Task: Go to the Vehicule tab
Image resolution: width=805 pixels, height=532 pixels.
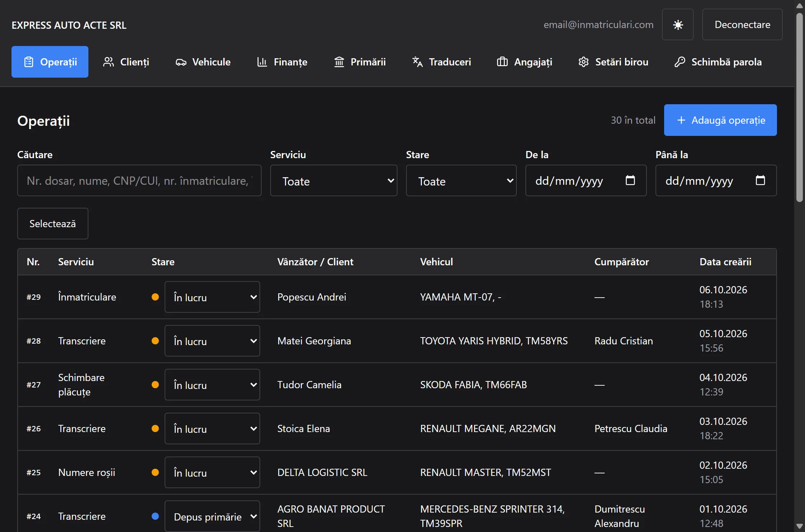Action: [x=203, y=62]
